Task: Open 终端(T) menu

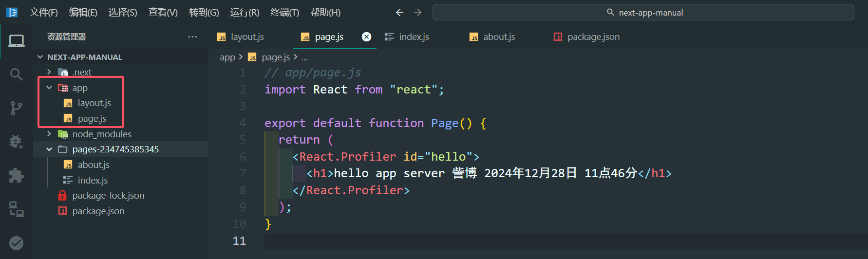Action: pyautogui.click(x=285, y=12)
